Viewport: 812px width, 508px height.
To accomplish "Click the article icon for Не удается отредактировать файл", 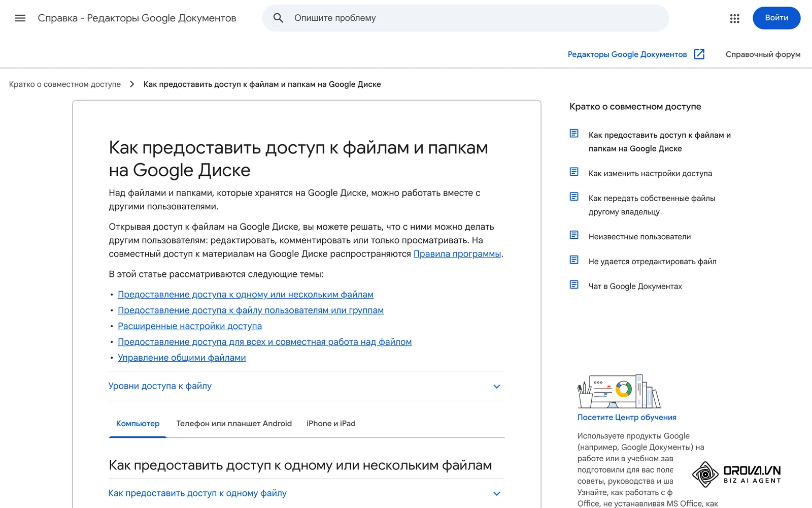I will tap(574, 260).
